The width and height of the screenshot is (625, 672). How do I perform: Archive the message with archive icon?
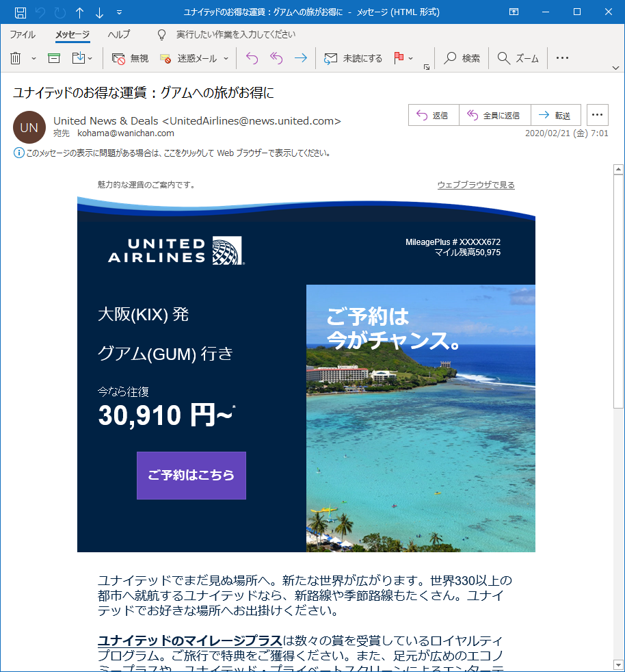(54, 58)
